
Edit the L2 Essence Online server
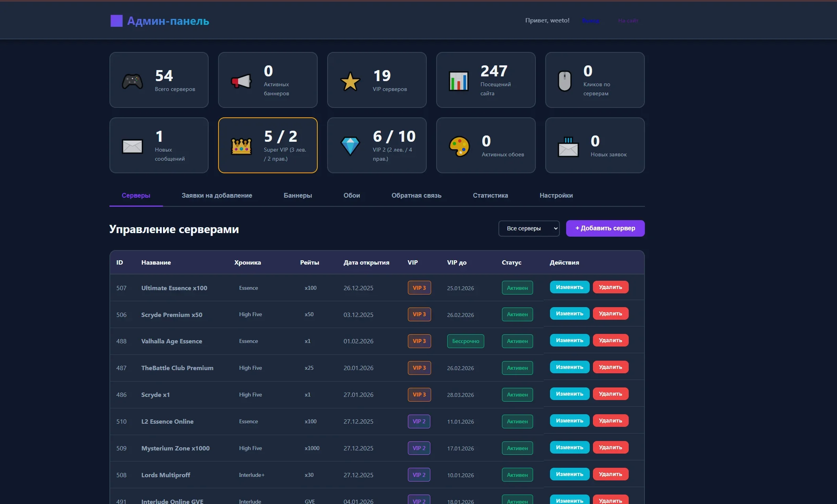pyautogui.click(x=569, y=421)
